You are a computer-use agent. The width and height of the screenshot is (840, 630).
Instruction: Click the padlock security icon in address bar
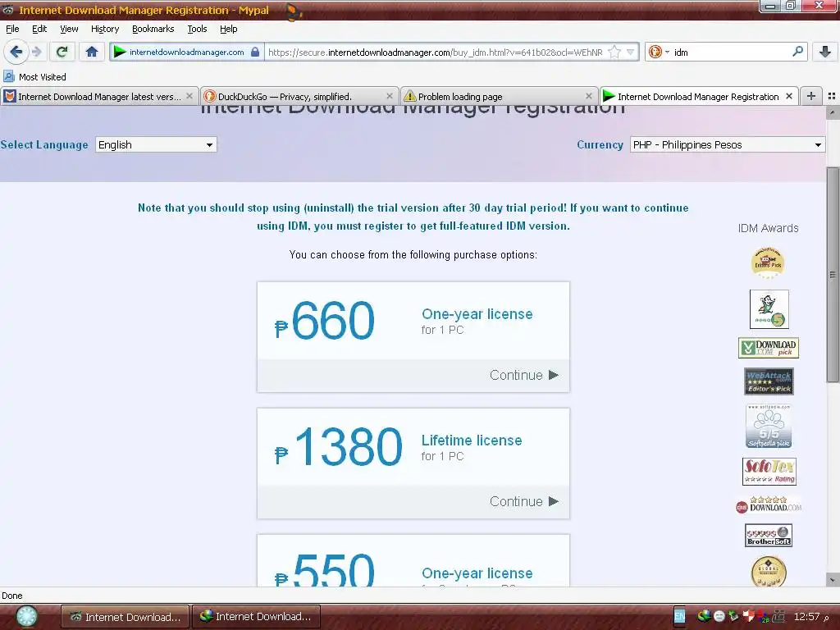pyautogui.click(x=255, y=52)
